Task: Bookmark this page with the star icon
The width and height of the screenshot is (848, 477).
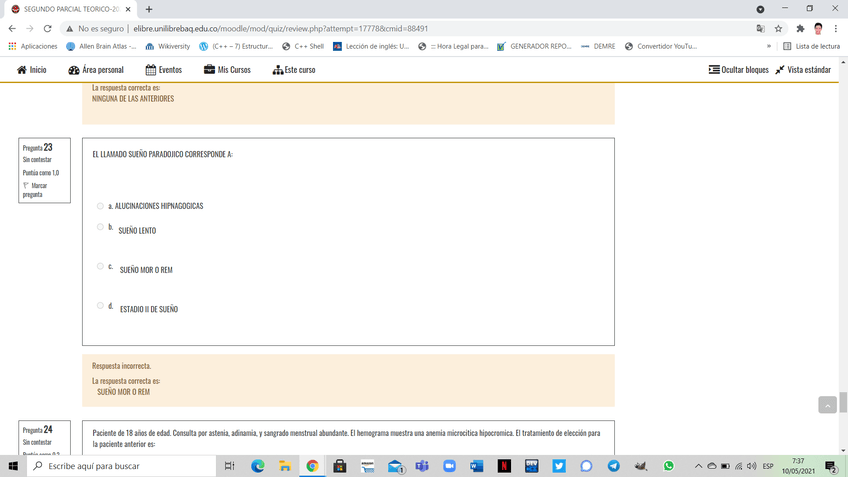Action: [x=778, y=29]
